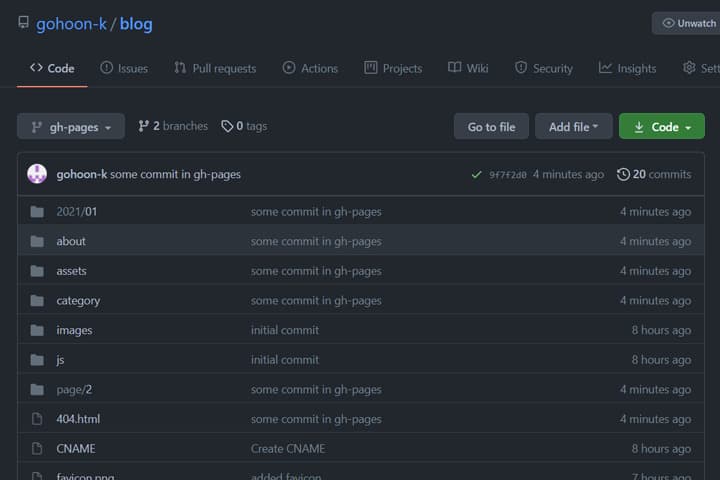Expand the gh-pages branch dropdown
This screenshot has height=480, width=720.
71,126
